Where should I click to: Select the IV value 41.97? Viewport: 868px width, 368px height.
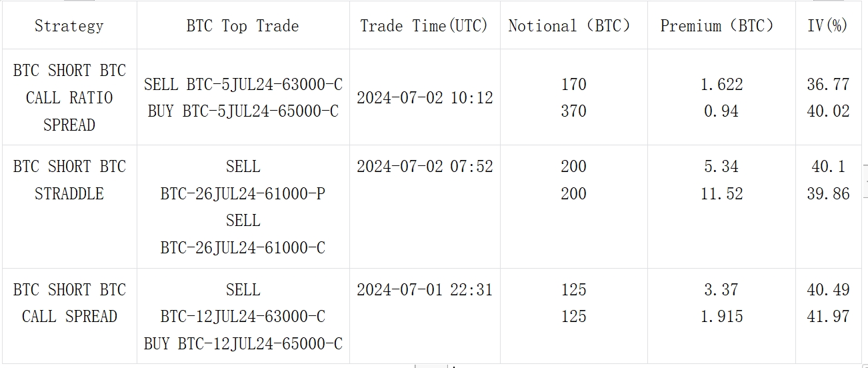tap(828, 316)
